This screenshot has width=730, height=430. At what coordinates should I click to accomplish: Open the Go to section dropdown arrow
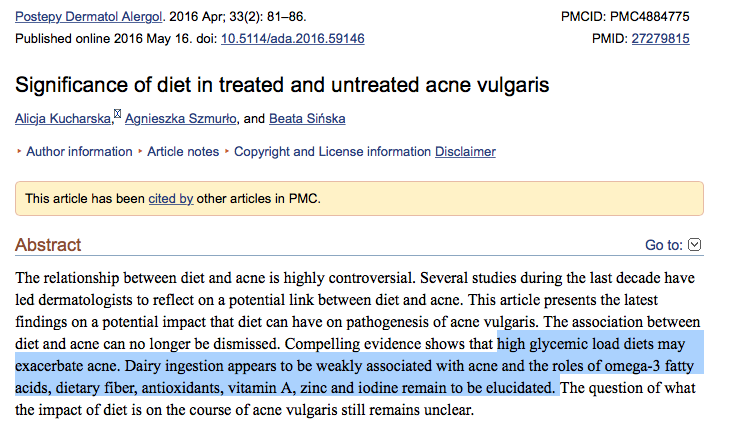click(x=696, y=244)
